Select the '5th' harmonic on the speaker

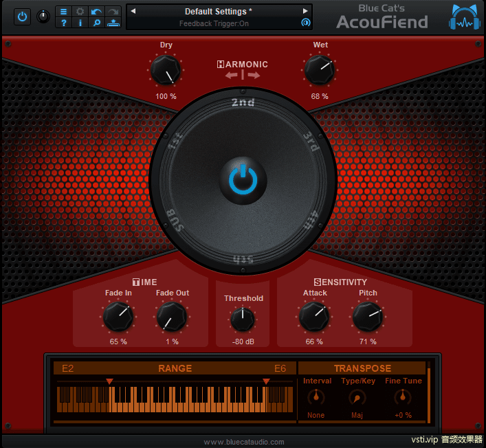click(x=243, y=259)
